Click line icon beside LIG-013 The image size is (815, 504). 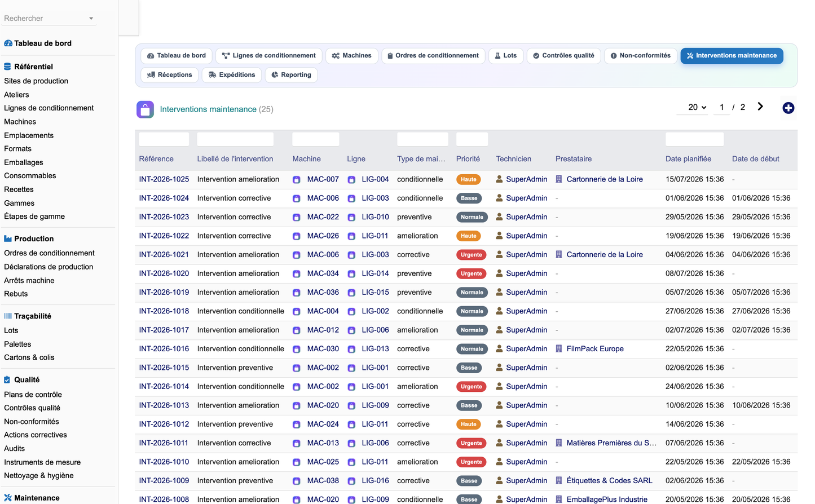click(351, 350)
